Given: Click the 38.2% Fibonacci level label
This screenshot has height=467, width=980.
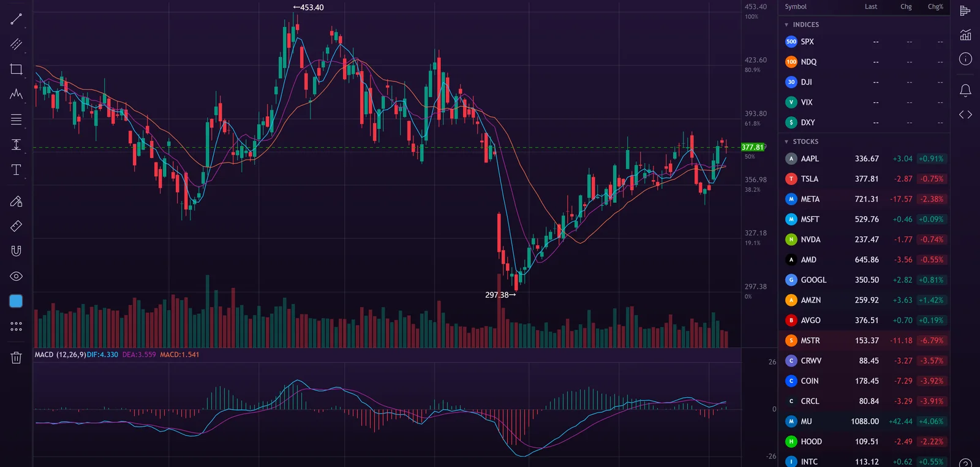Looking at the screenshot, I should coord(752,190).
